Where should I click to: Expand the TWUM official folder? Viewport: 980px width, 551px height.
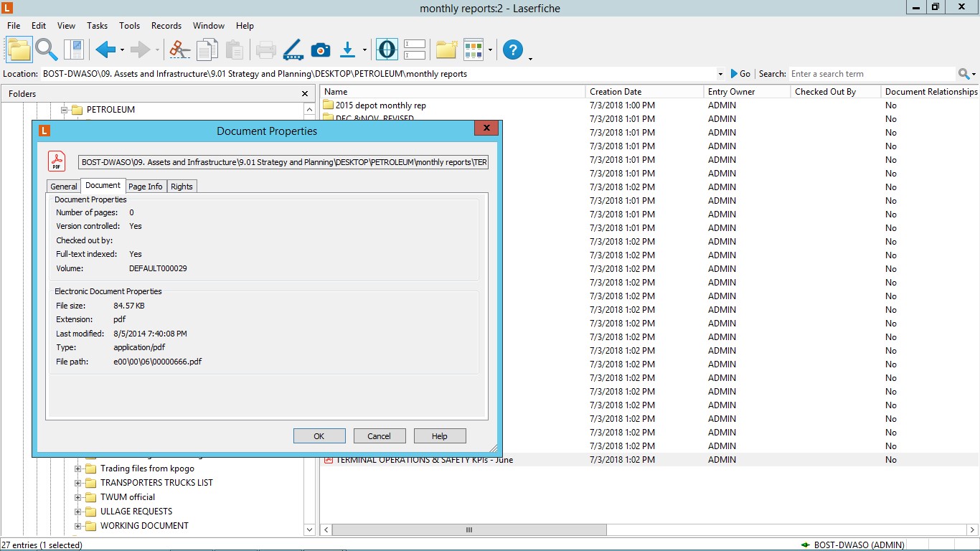[78, 497]
